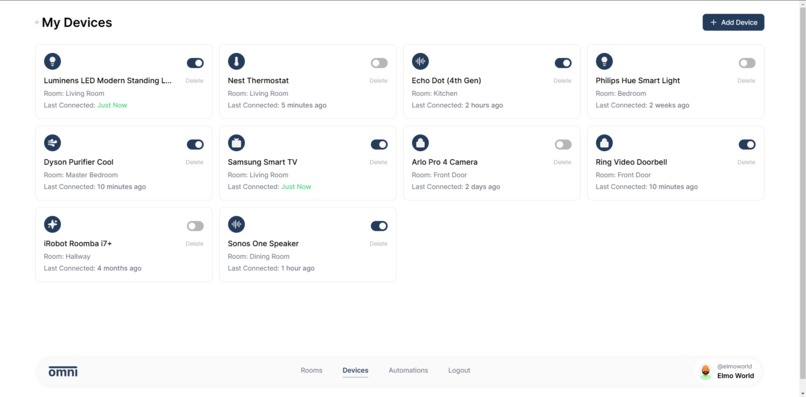Click the speaker icon for Sonos One Speaker
The height and width of the screenshot is (397, 806).
236,224
